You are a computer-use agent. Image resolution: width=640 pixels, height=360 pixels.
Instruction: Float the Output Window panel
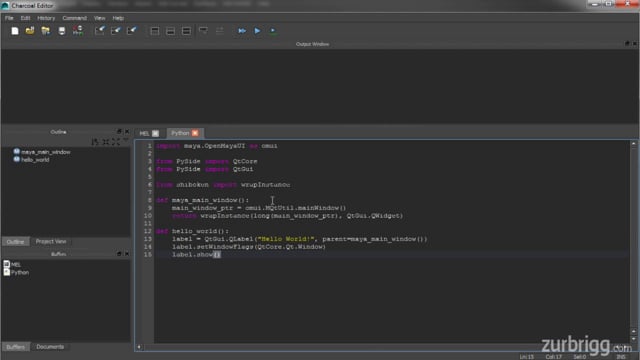tap(627, 43)
